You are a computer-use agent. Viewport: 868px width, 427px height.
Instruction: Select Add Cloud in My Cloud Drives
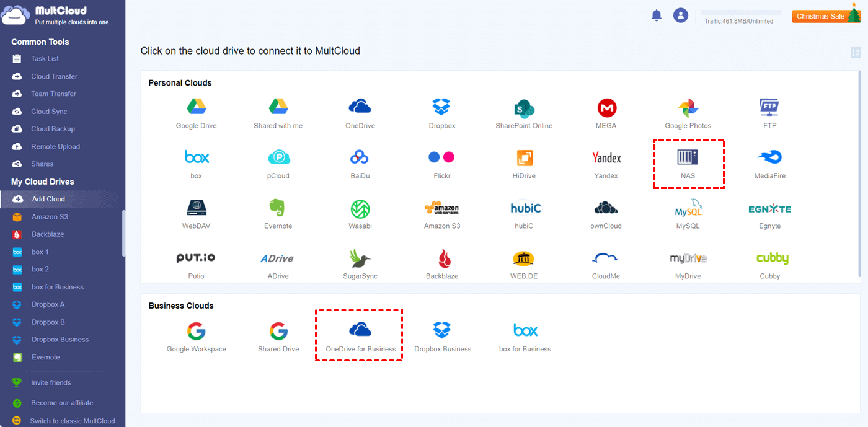[x=62, y=199]
